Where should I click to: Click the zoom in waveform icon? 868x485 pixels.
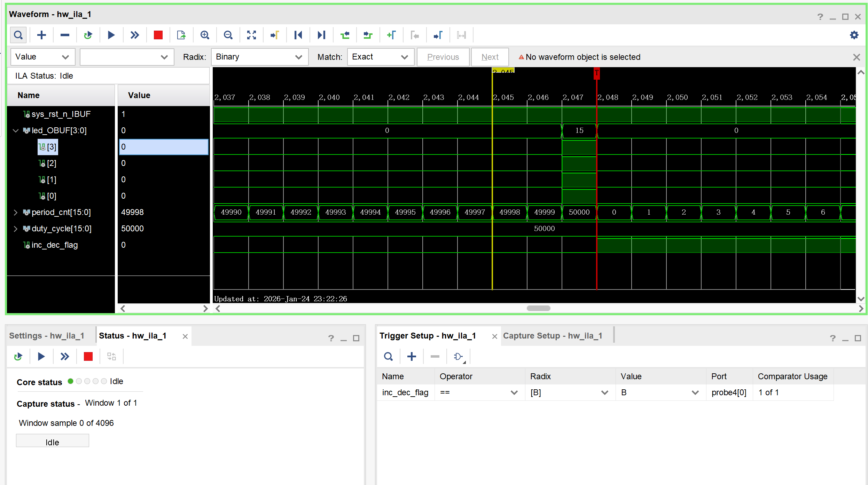[x=205, y=35]
